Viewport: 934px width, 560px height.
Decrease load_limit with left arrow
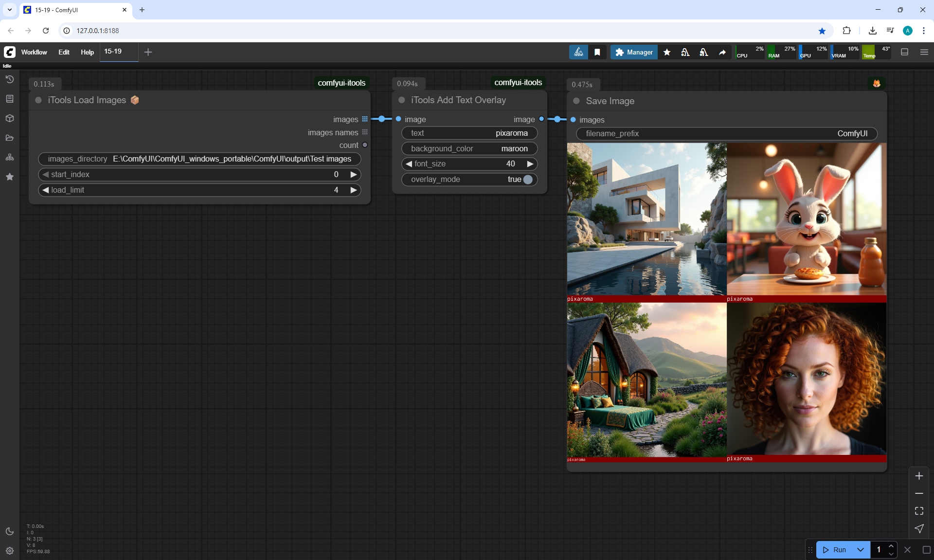tap(46, 190)
